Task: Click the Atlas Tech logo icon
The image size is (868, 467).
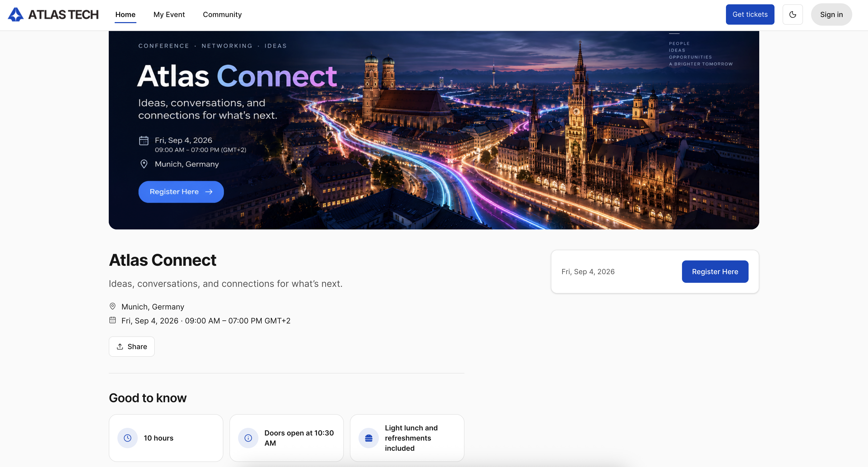Action: tap(16, 14)
